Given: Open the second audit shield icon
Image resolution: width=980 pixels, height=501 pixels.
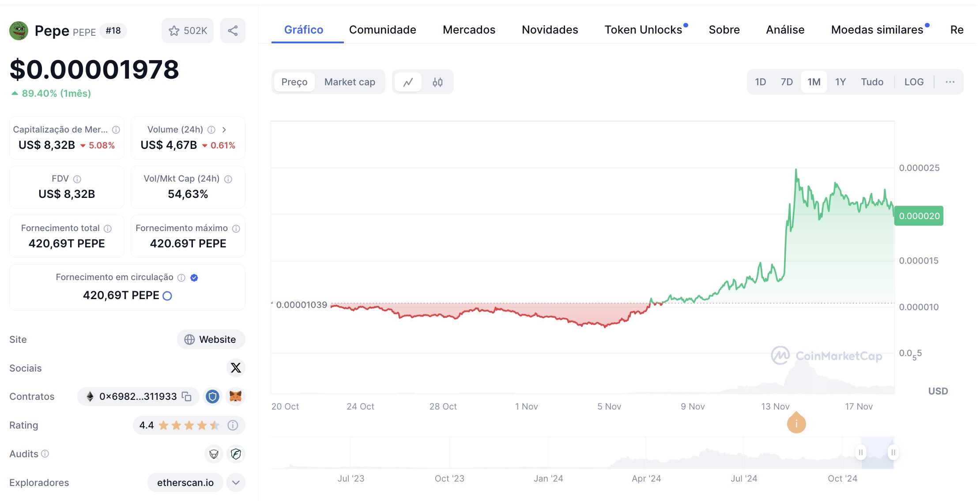Looking at the screenshot, I should point(236,454).
